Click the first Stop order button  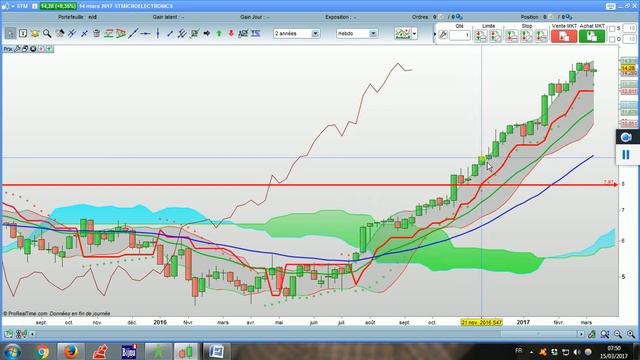coord(512,36)
